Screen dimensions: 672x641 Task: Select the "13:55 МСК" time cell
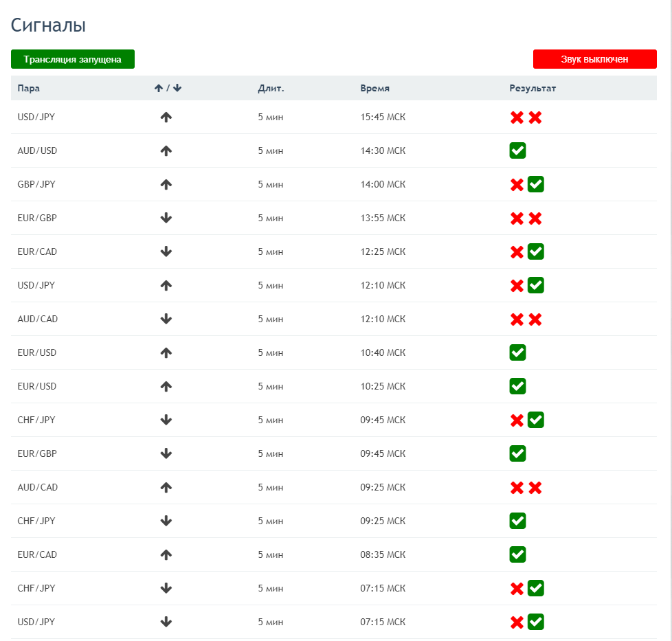pyautogui.click(x=383, y=218)
